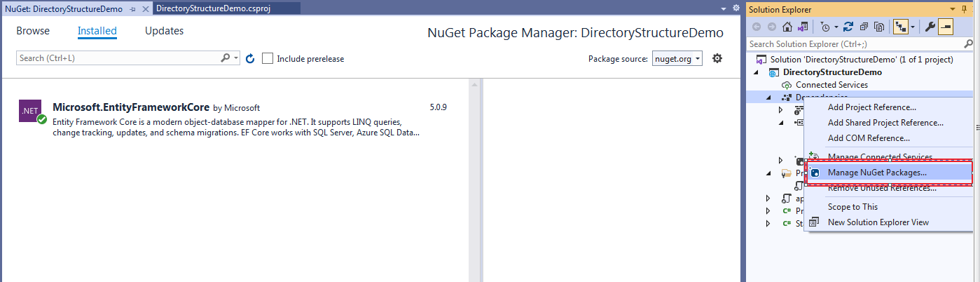Click the Manage Connected Services menu icon

coord(814,156)
